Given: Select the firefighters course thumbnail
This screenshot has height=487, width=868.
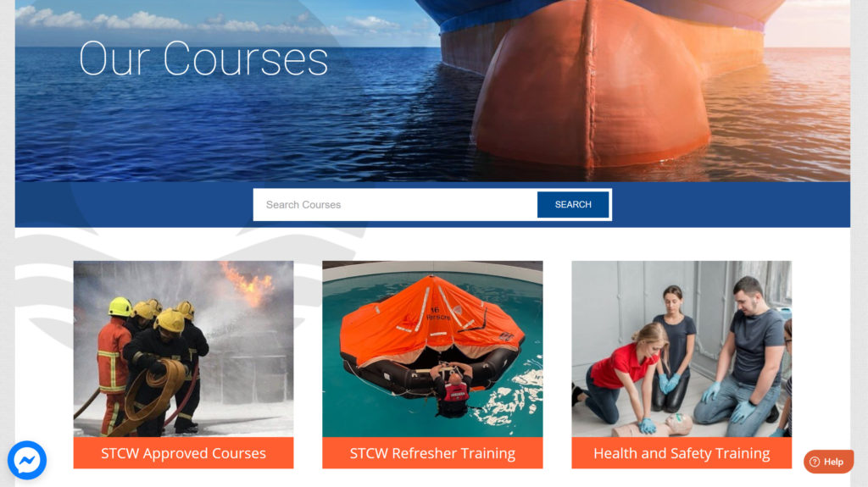Looking at the screenshot, I should pos(183,349).
